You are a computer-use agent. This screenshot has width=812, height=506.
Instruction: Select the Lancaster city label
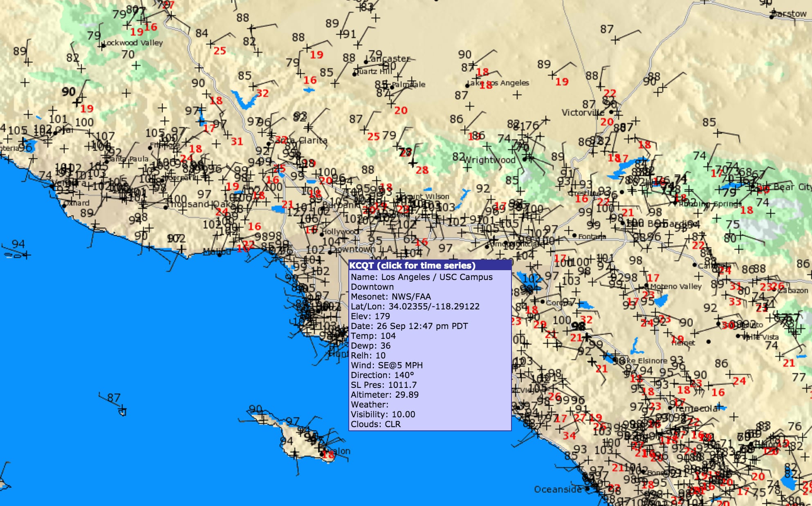[x=389, y=59]
